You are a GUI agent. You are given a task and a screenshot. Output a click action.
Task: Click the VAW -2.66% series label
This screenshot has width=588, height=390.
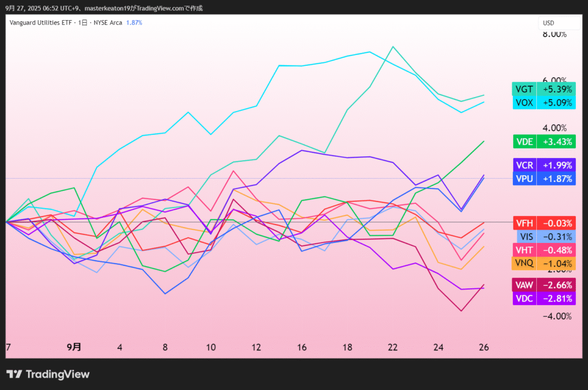543,285
